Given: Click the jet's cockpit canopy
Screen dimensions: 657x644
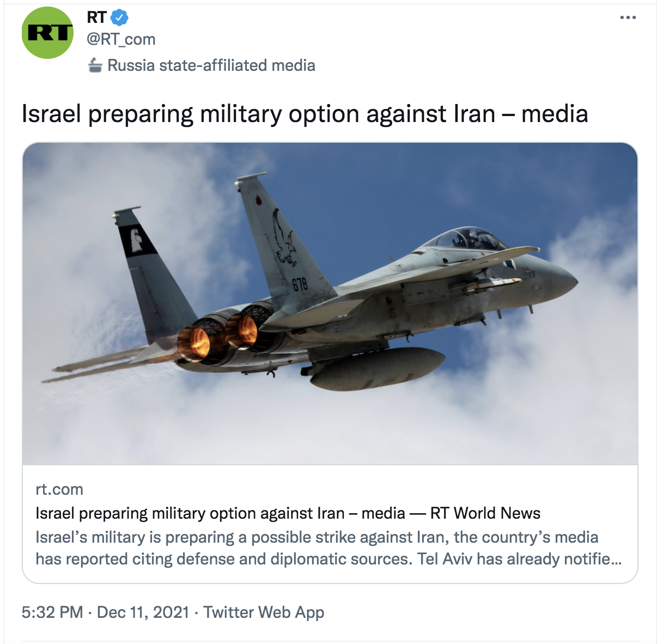Looking at the screenshot, I should click(x=466, y=239).
